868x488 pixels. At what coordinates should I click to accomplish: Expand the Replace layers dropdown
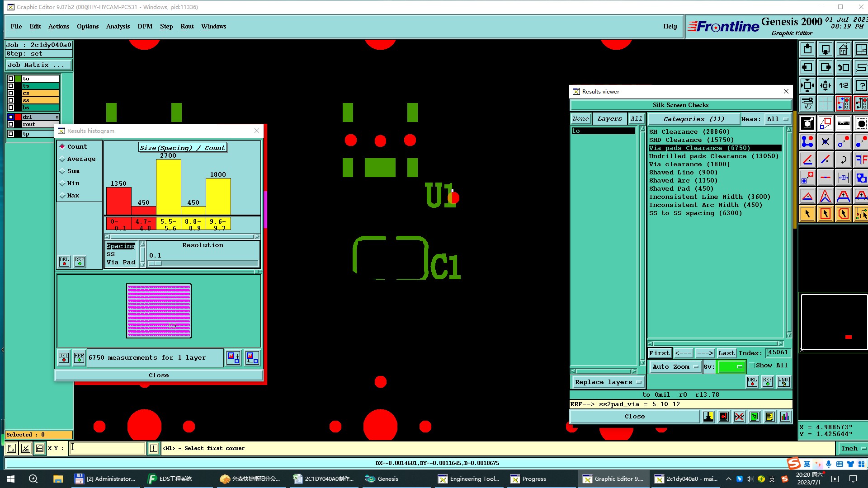click(608, 382)
